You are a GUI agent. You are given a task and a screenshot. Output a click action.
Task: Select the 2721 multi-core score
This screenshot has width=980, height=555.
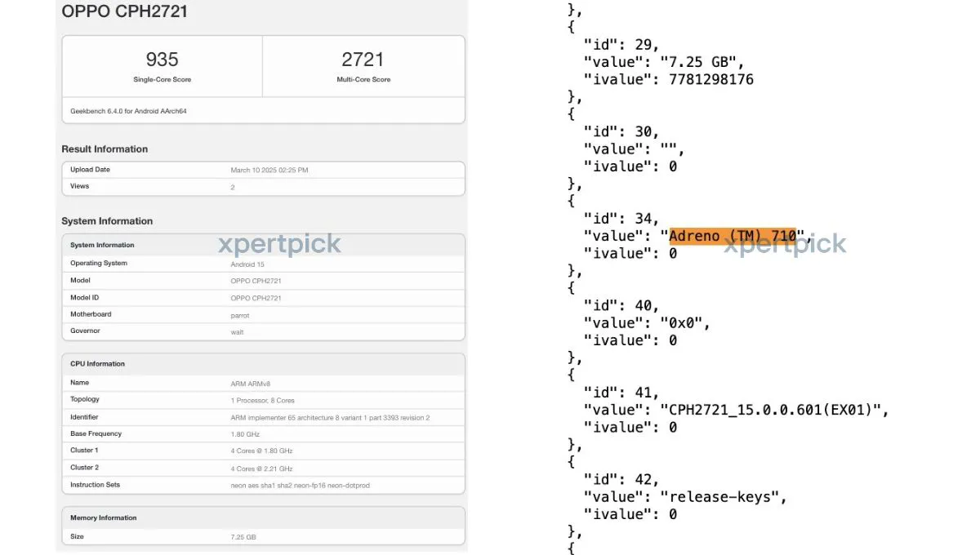[x=363, y=60]
